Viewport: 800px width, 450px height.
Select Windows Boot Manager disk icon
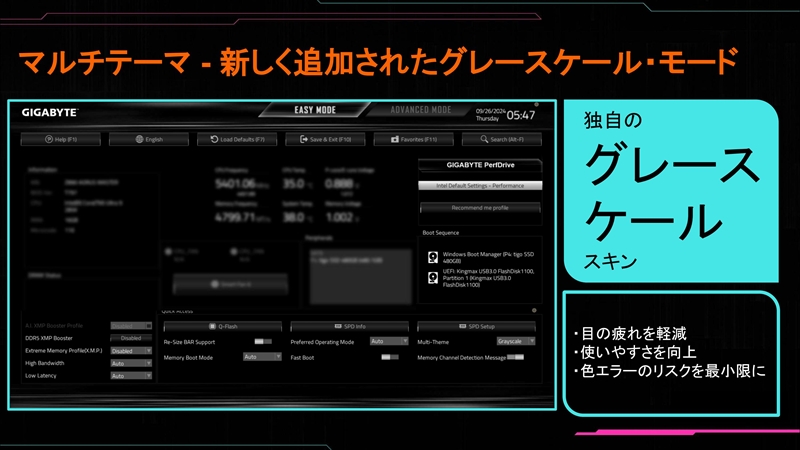(433, 257)
